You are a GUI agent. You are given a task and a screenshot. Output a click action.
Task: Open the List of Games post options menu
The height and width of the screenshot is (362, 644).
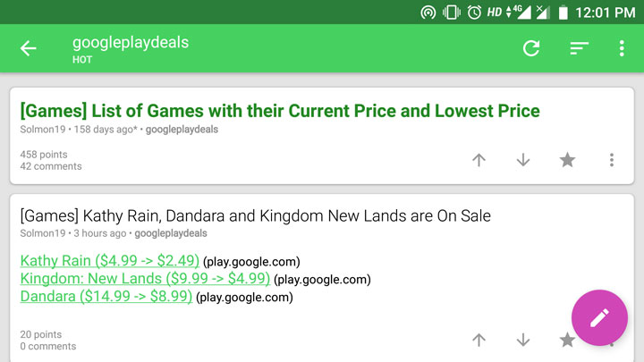[x=612, y=160]
